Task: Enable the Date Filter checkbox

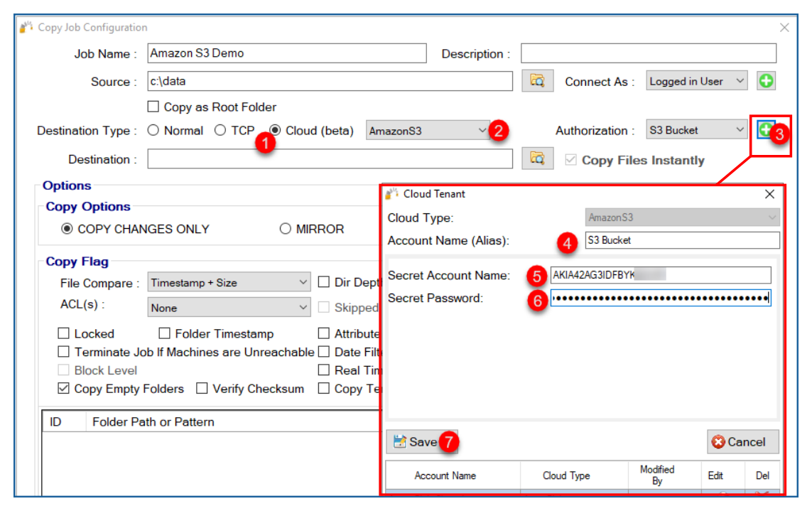Action: pyautogui.click(x=324, y=352)
